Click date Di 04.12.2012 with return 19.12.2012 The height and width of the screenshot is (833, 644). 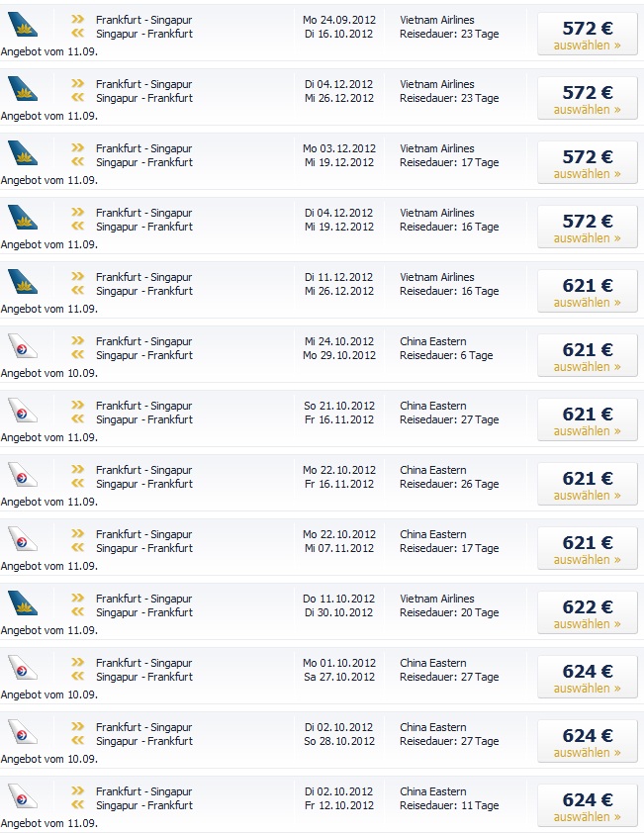click(339, 213)
